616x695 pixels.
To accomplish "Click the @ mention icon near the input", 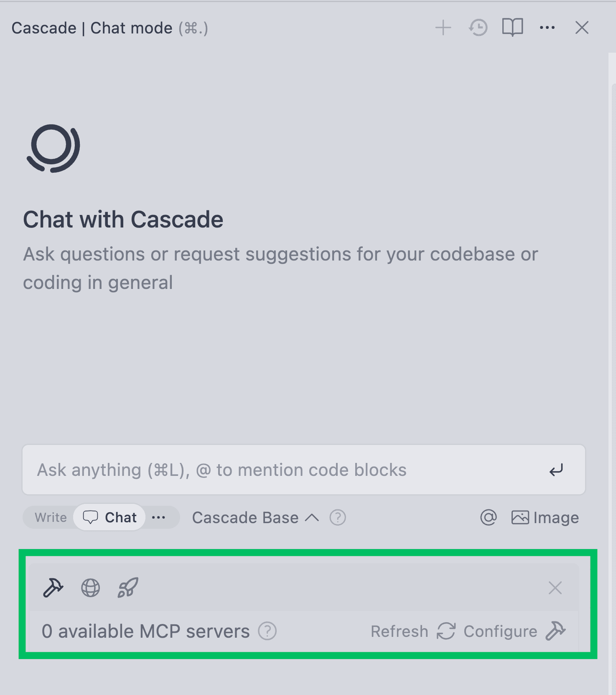I will (488, 518).
